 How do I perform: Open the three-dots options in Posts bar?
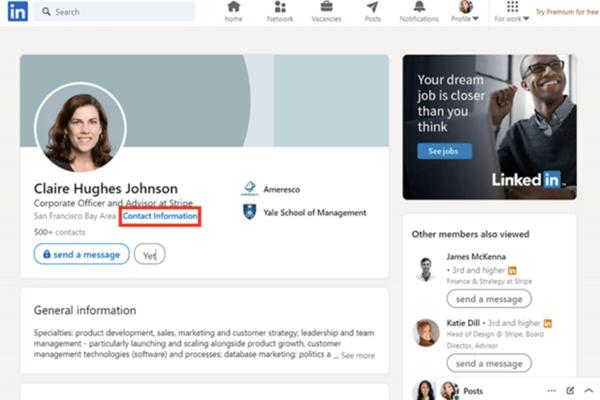551,391
